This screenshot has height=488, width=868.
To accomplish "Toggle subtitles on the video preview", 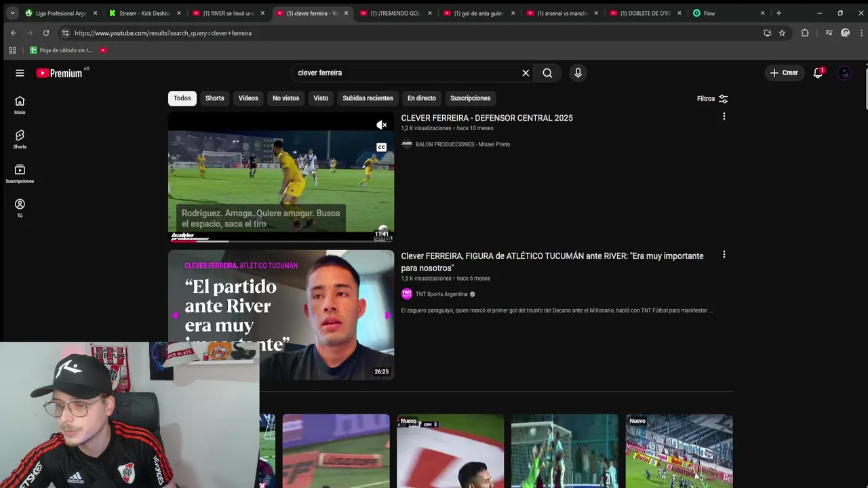I will pos(382,147).
